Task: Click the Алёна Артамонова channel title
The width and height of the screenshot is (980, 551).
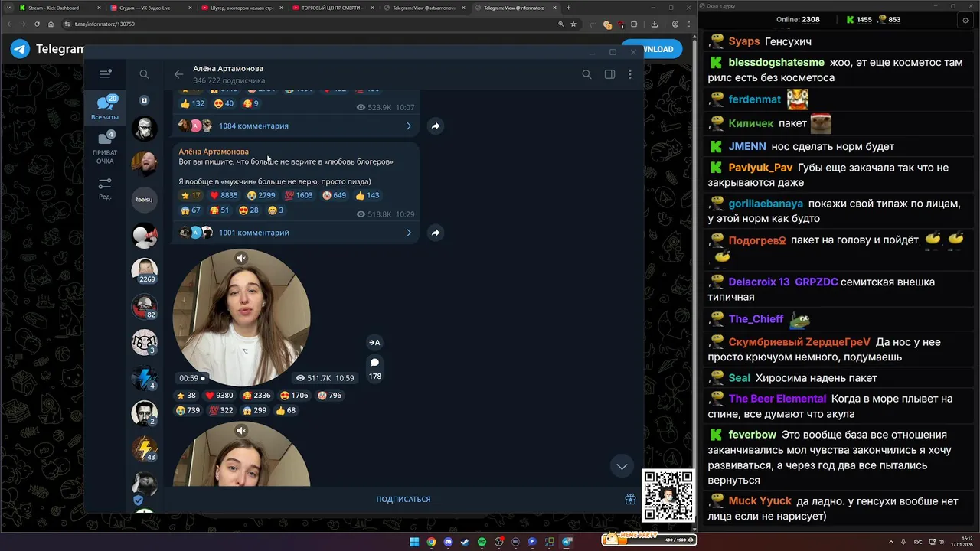Action: pyautogui.click(x=228, y=68)
